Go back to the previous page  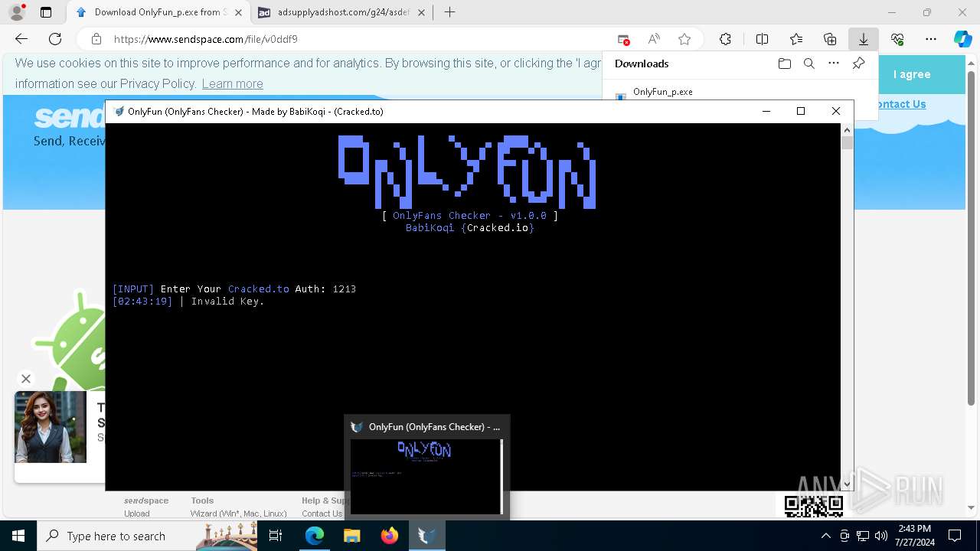(21, 39)
